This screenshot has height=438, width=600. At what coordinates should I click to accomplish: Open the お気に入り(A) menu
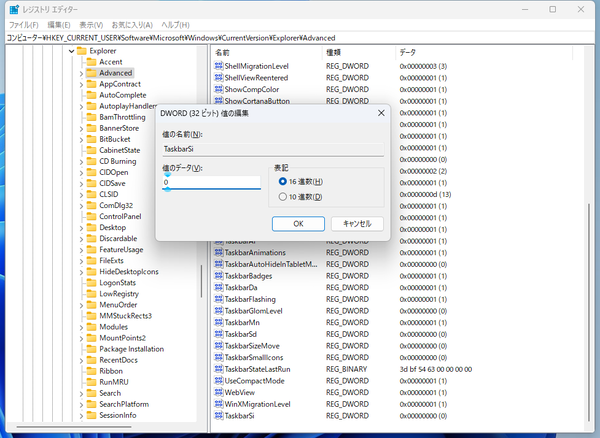[132, 25]
